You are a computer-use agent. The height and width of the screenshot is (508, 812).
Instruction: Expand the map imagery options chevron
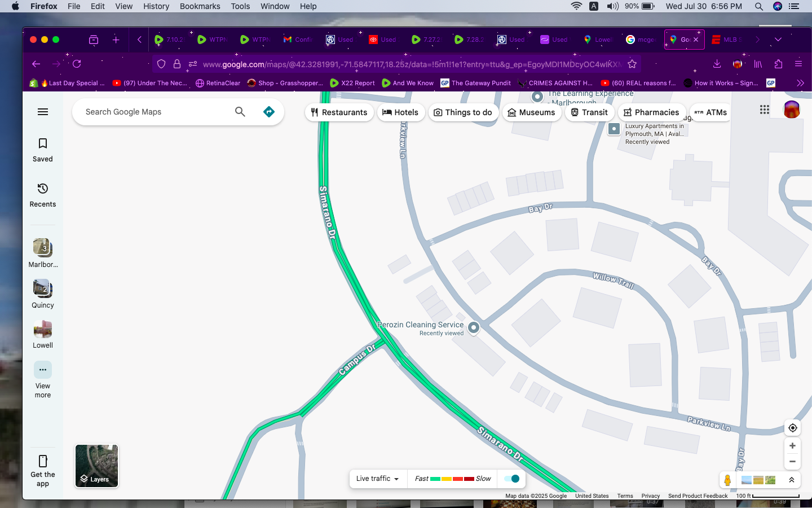(x=791, y=480)
